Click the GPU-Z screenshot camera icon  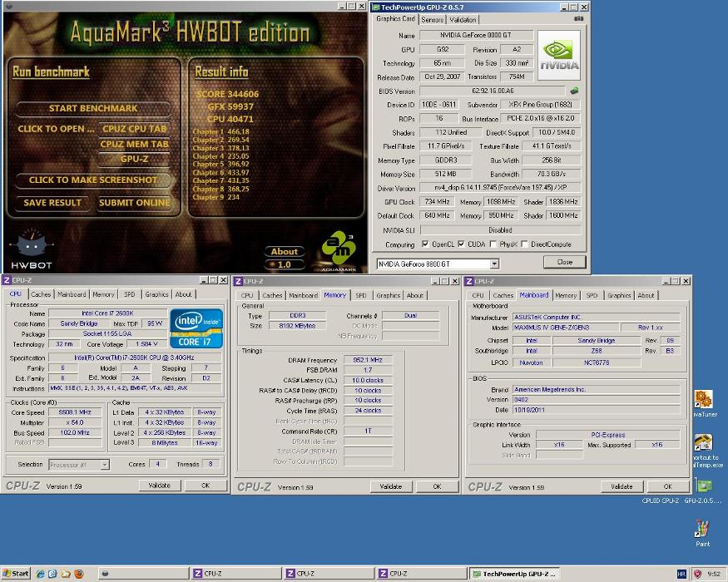pyautogui.click(x=578, y=18)
